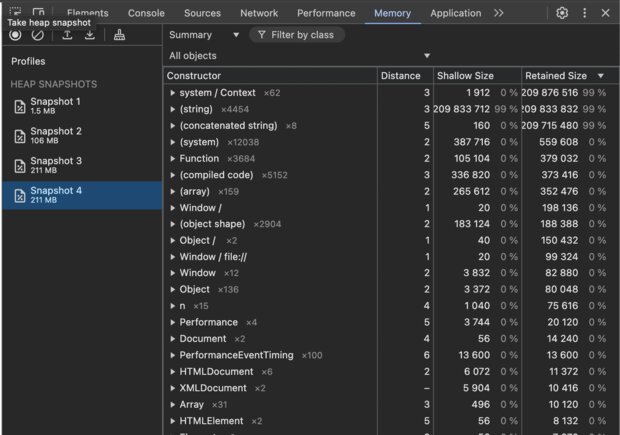Click retained size value 209 876 516

coord(550,93)
